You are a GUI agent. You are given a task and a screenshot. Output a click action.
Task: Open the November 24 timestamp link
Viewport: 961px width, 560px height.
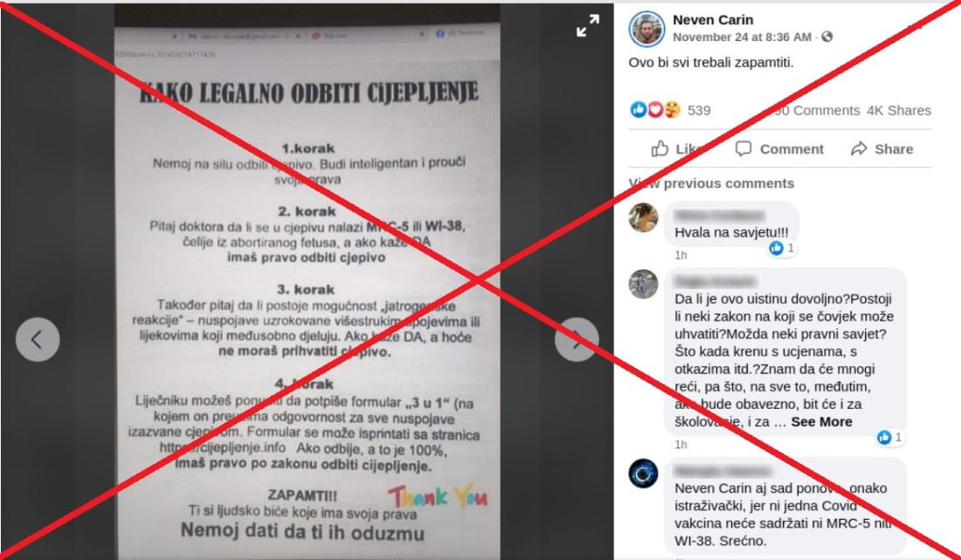coord(742,38)
